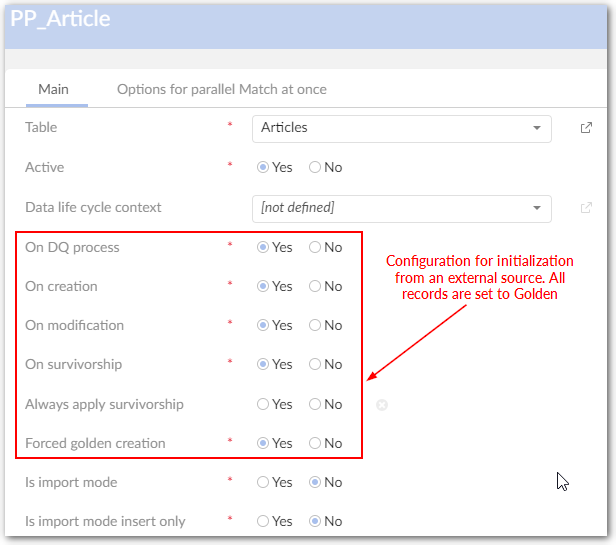Set On DQ process to No

point(315,247)
